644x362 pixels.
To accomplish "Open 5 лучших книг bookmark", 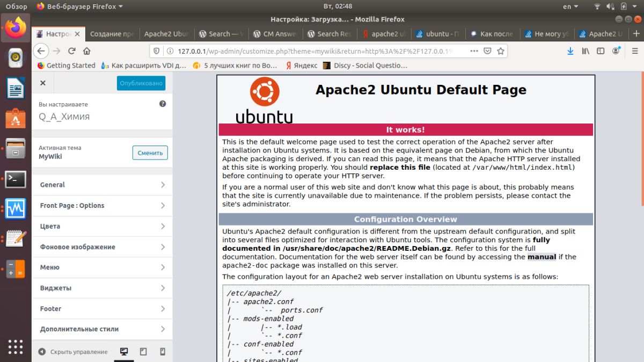I will [x=235, y=66].
